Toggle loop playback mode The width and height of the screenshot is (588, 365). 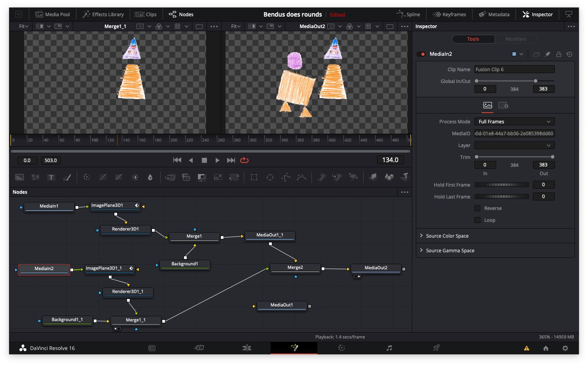244,160
